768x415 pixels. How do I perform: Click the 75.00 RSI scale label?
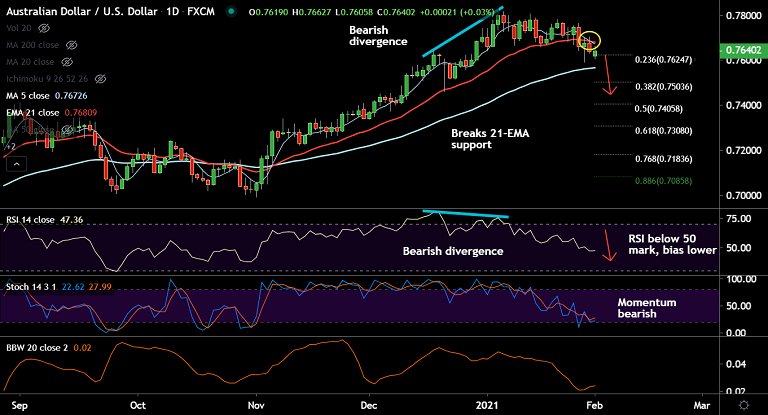tap(739, 219)
